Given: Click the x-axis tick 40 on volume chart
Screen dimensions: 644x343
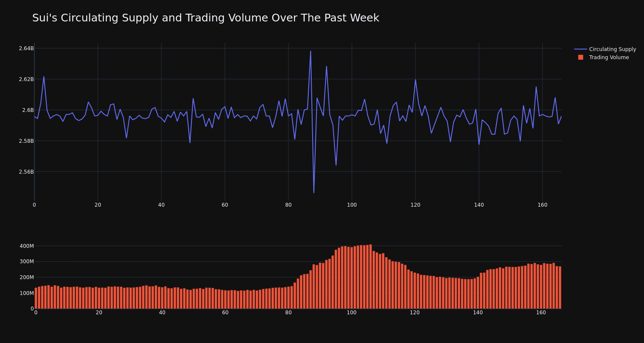Looking at the screenshot, I should (162, 313).
